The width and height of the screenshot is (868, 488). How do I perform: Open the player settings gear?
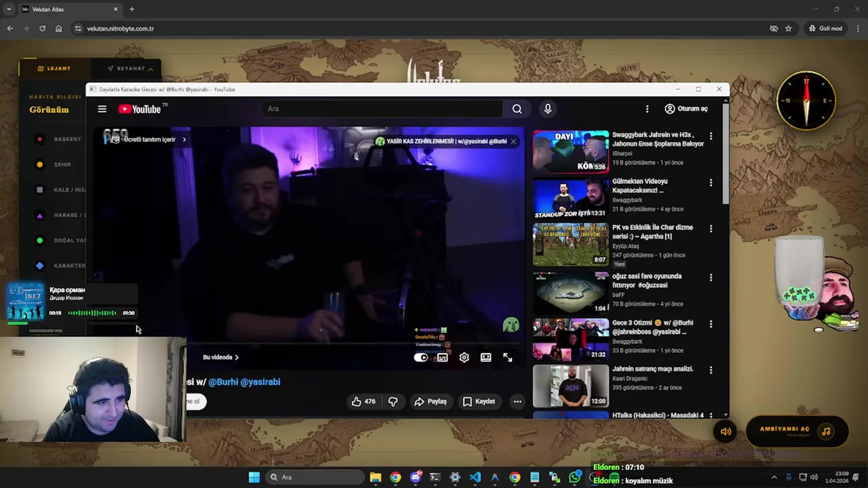(464, 357)
